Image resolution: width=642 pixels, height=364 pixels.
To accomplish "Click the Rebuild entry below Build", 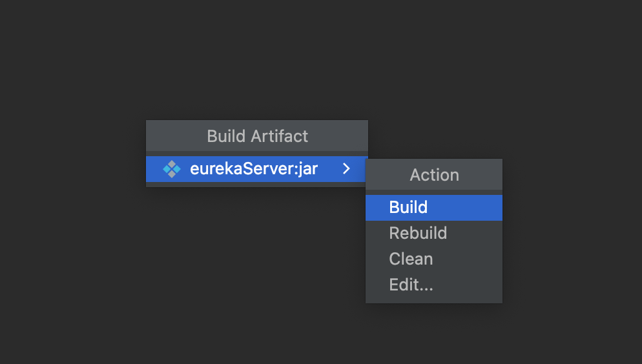I will (x=418, y=233).
